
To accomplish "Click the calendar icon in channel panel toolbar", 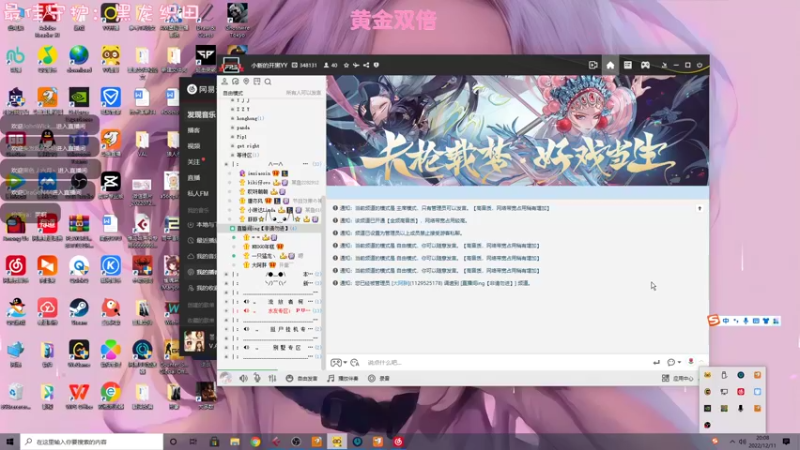I will point(257,82).
